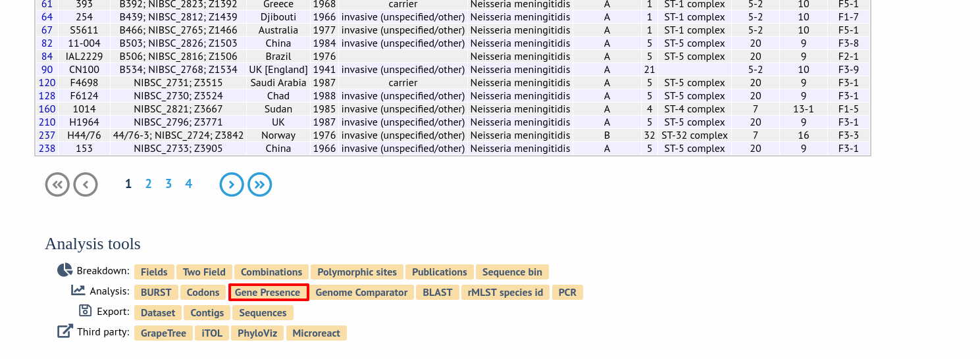This screenshot has width=980, height=359.
Task: Open isolate id 90 record
Action: coord(47,70)
